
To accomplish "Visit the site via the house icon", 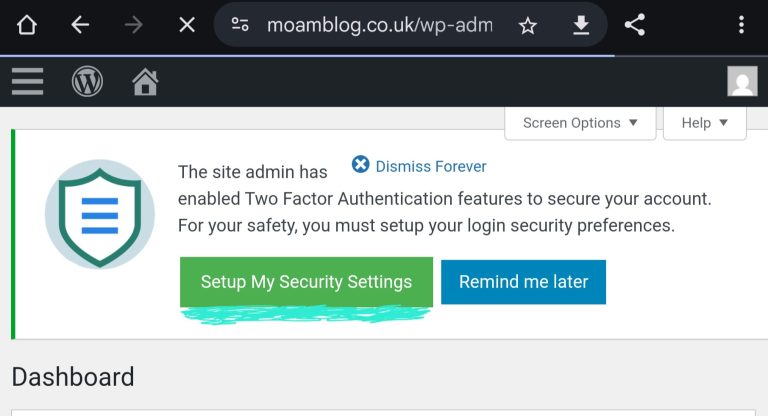I will click(x=145, y=81).
